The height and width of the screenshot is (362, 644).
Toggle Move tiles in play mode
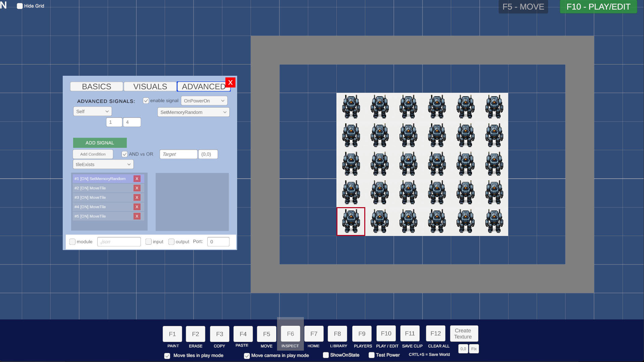pyautogui.click(x=167, y=356)
